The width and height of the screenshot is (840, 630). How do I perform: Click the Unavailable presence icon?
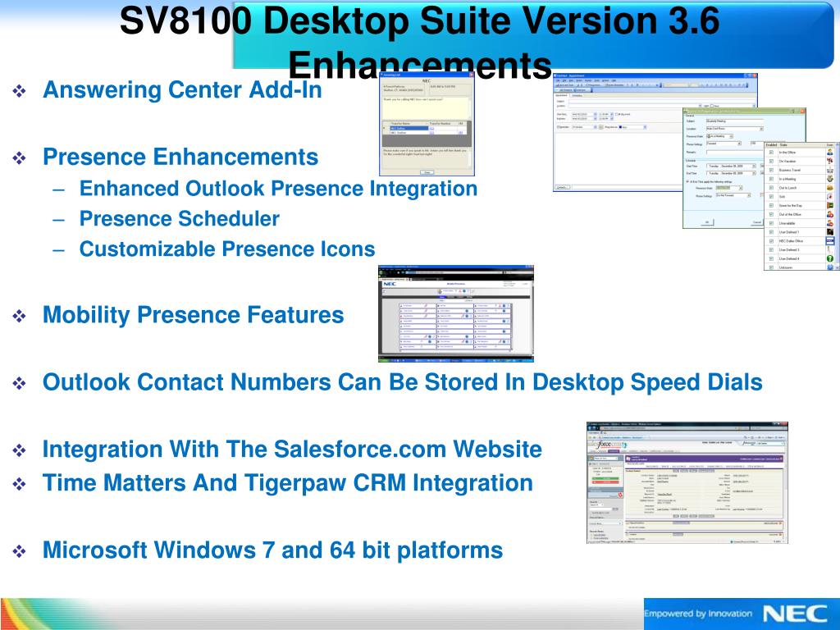click(830, 223)
